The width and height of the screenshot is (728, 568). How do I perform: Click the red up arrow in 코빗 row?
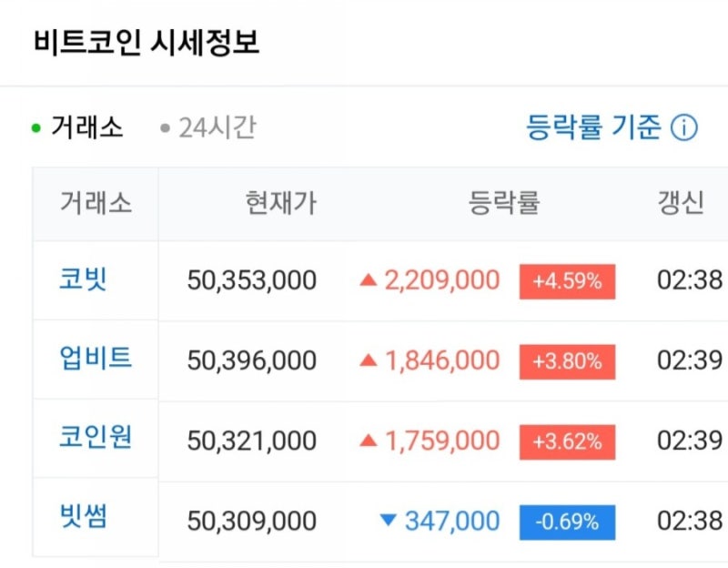(368, 280)
